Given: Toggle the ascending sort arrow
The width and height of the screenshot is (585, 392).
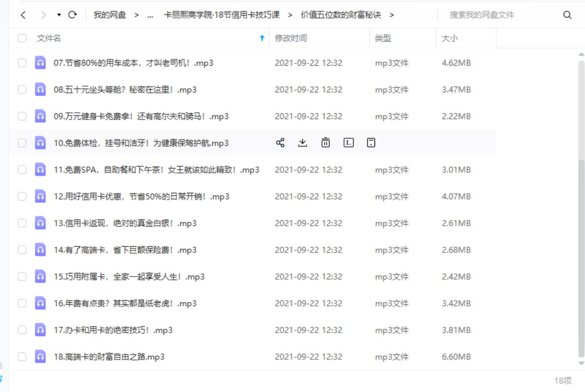Looking at the screenshot, I should point(262,38).
